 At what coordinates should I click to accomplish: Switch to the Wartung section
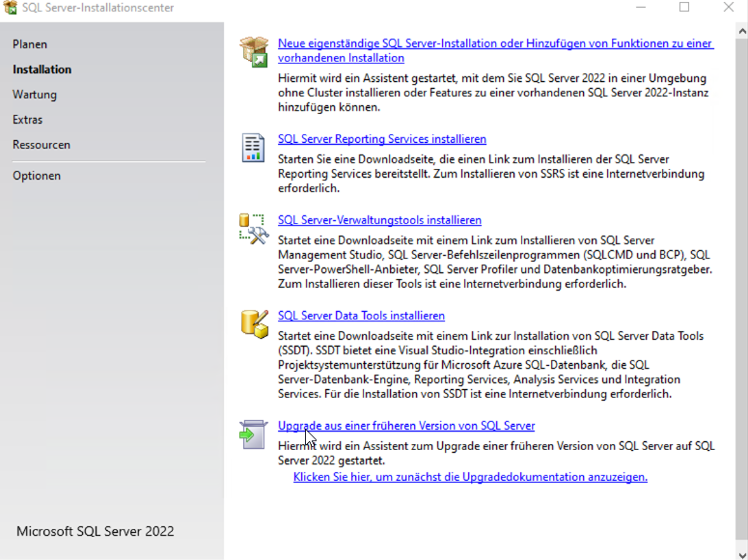(x=35, y=95)
